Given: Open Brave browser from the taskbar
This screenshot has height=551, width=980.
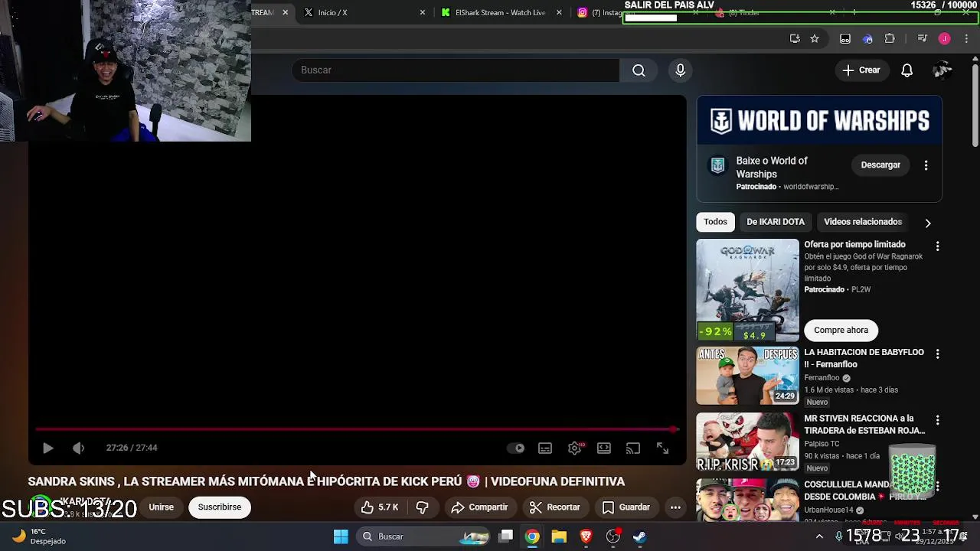Looking at the screenshot, I should [x=586, y=536].
